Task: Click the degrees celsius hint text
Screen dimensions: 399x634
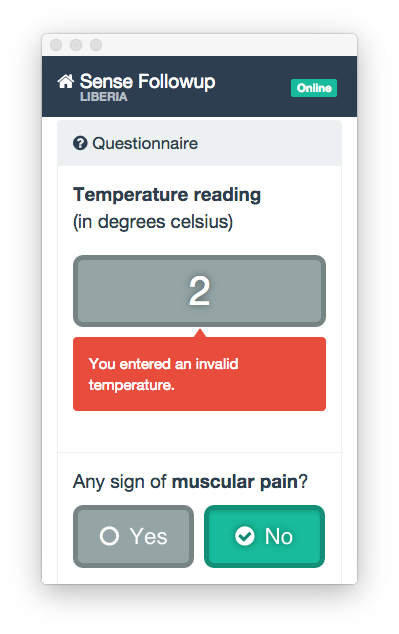Action: (x=153, y=222)
